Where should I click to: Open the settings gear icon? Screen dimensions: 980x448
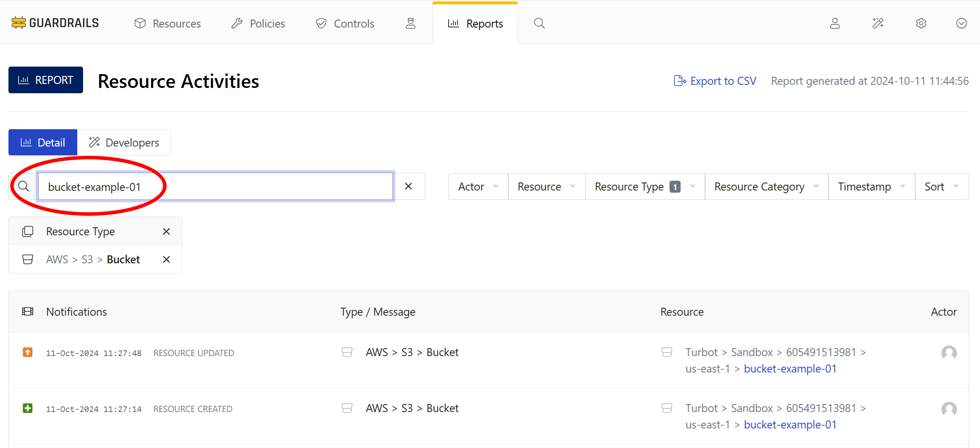click(x=921, y=23)
